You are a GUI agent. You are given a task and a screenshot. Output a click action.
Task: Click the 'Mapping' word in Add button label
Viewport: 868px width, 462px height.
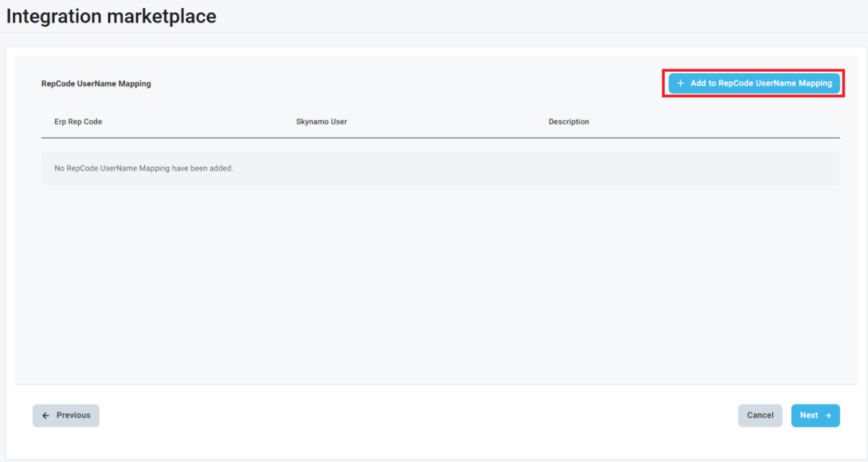click(815, 84)
